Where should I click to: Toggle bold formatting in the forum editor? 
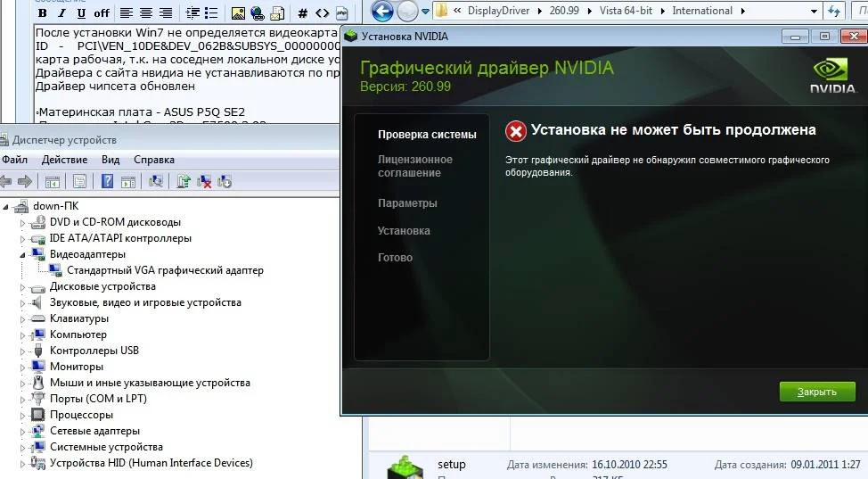[42, 12]
